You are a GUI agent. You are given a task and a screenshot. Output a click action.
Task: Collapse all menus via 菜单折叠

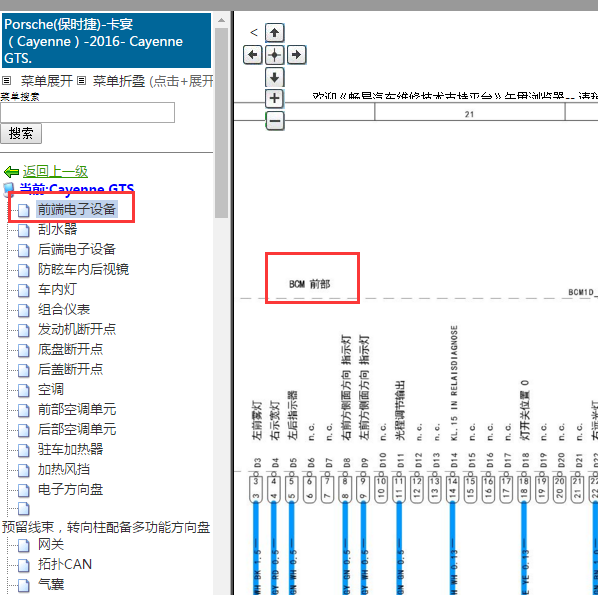pyautogui.click(x=119, y=81)
